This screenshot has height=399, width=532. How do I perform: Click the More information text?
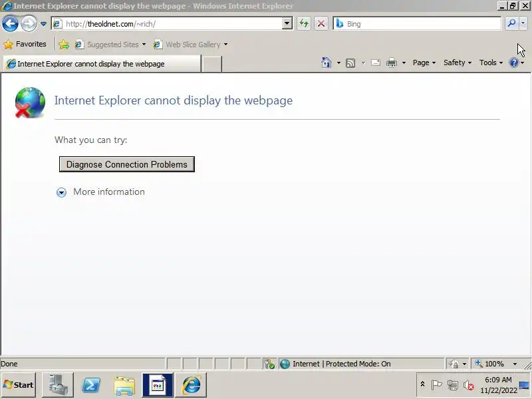[109, 192]
